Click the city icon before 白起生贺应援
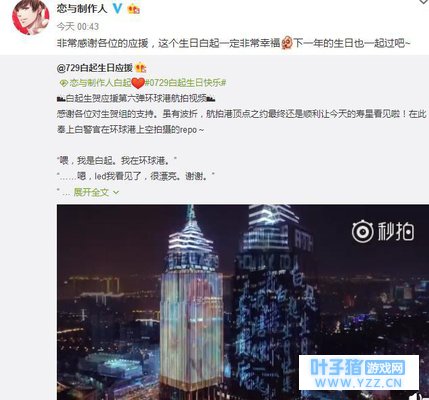Image resolution: width=429 pixels, height=400 pixels. (61, 98)
